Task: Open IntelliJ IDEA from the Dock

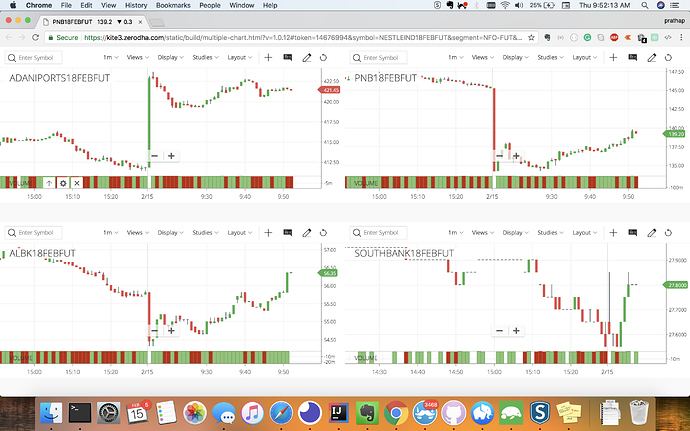Action: [x=338, y=413]
